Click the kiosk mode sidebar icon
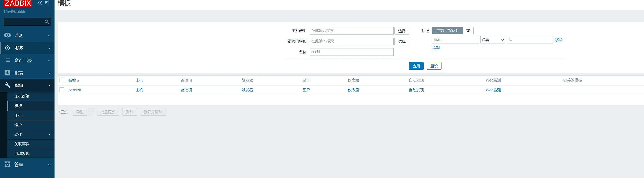This screenshot has width=644, height=178. 47,3
